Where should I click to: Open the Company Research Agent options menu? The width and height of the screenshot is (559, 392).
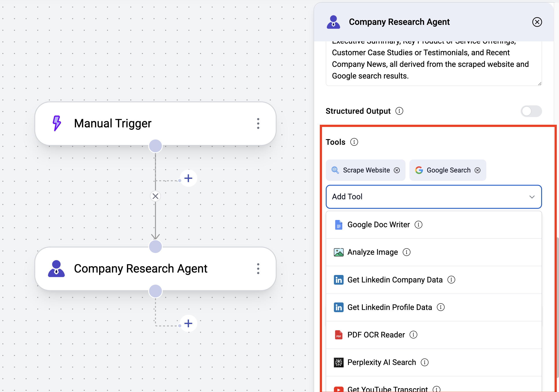coord(258,268)
